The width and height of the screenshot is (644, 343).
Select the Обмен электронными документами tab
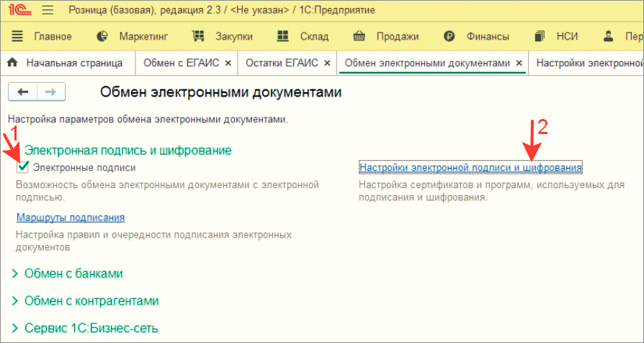pos(427,63)
